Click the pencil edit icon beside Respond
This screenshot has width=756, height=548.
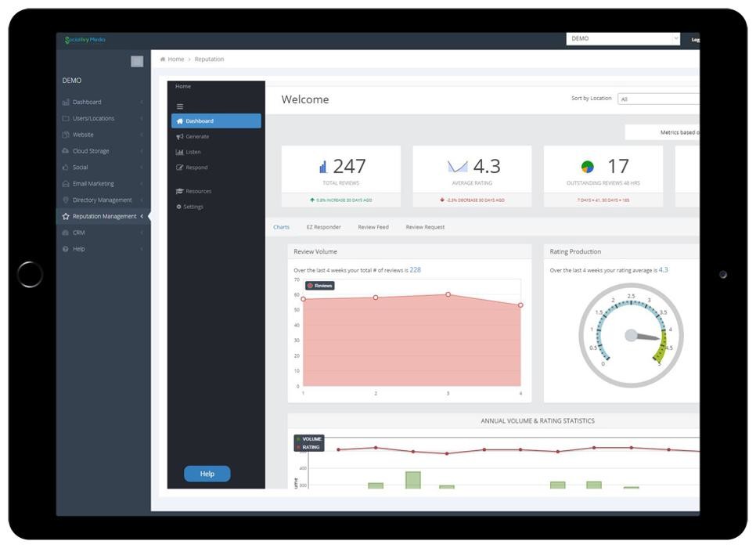pyautogui.click(x=180, y=168)
